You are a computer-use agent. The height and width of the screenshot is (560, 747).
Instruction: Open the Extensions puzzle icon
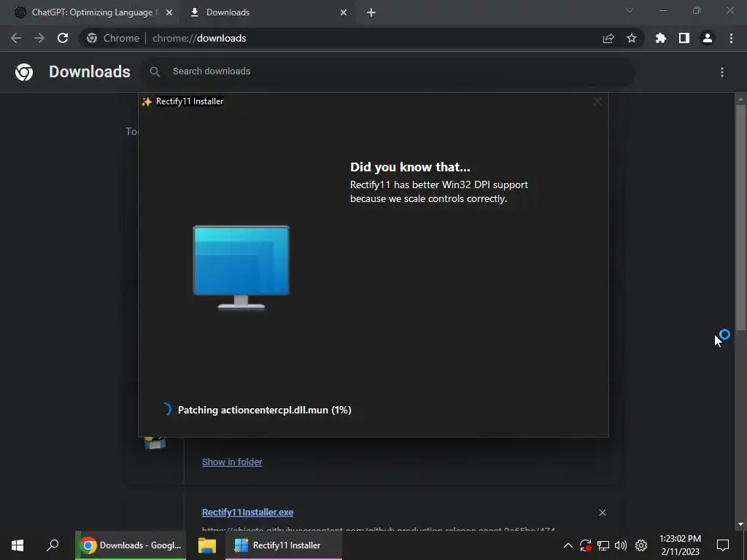coord(661,38)
